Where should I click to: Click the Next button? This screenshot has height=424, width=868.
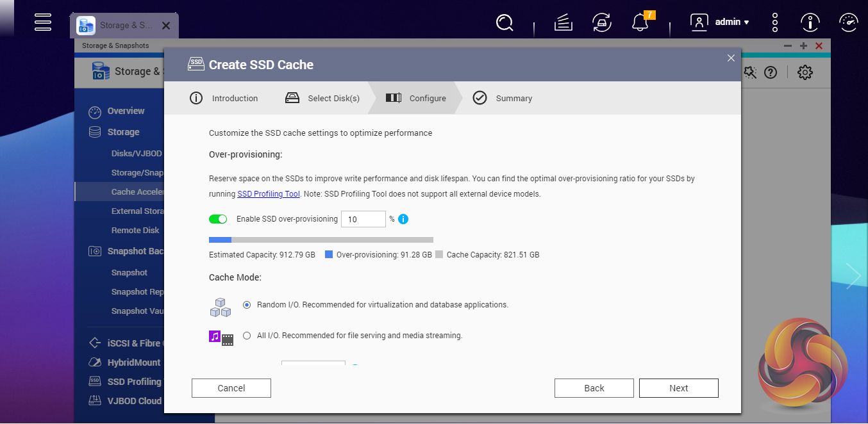tap(678, 388)
